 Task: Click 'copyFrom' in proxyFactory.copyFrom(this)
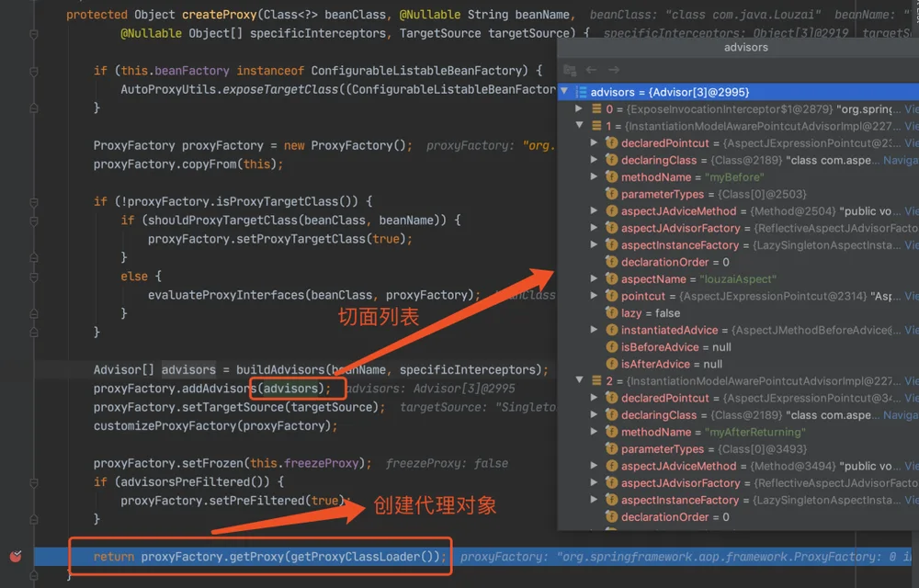[210, 164]
